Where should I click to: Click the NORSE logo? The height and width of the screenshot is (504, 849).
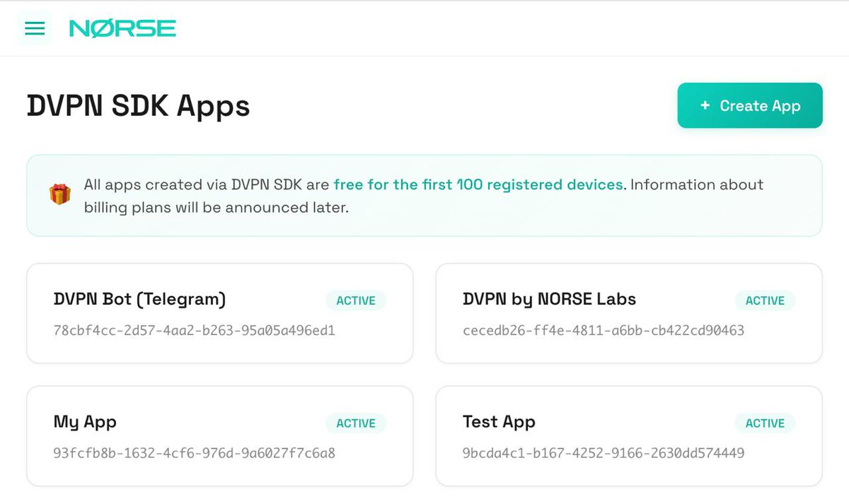[122, 28]
